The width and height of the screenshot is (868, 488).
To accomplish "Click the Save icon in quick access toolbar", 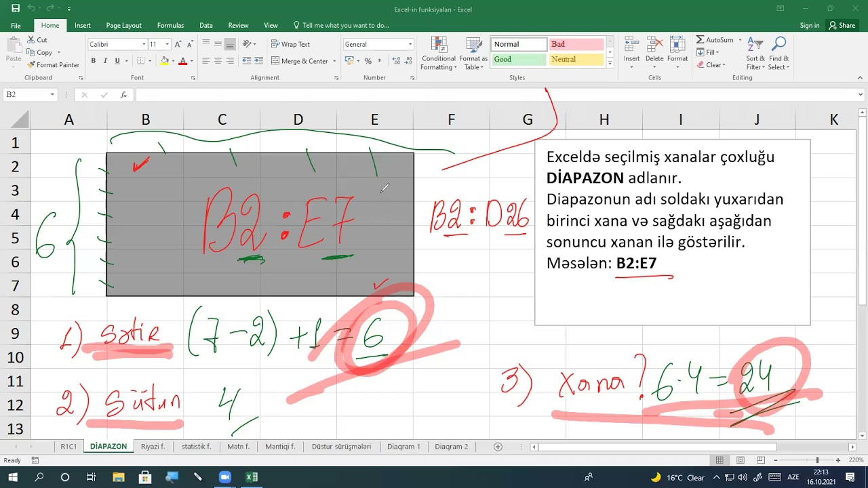I will pos(15,9).
